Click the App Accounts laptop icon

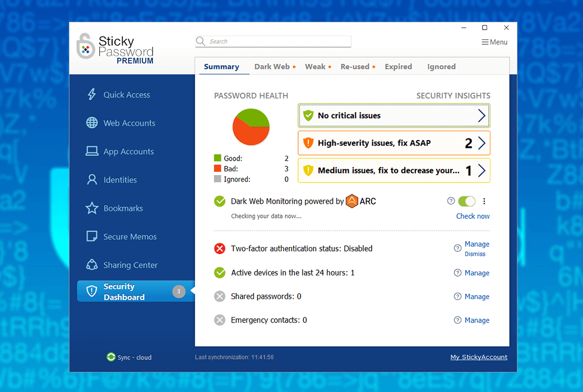tap(92, 151)
